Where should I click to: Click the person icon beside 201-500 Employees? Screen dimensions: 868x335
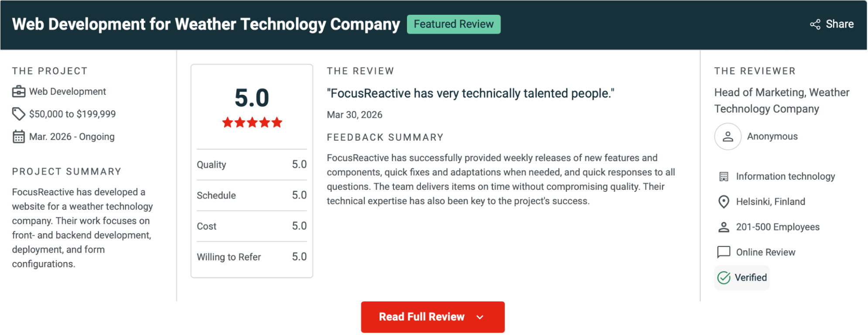click(x=724, y=227)
